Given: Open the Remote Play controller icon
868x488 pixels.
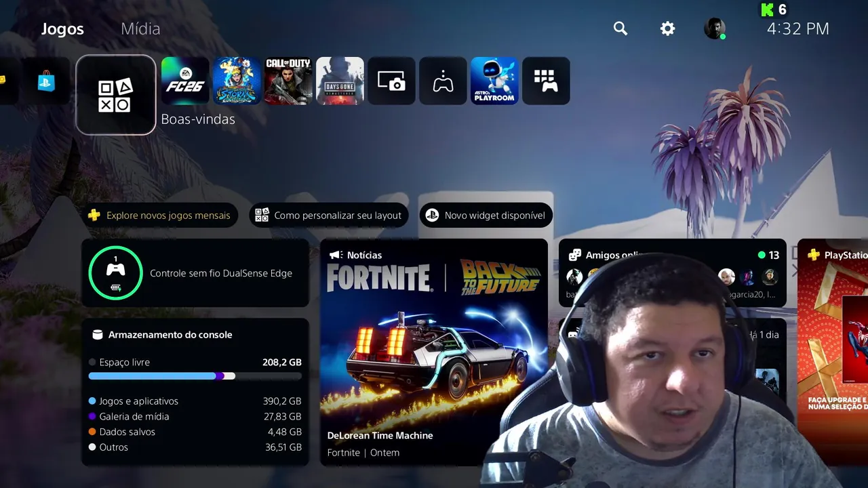Looking at the screenshot, I should tap(443, 81).
